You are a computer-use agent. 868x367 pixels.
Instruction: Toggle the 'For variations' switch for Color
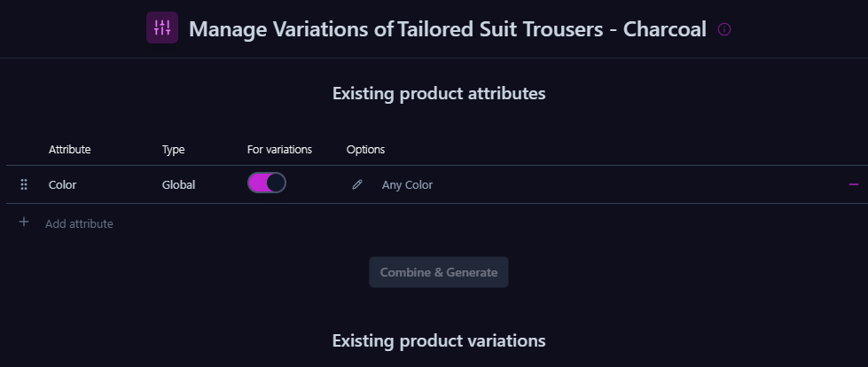tap(266, 183)
